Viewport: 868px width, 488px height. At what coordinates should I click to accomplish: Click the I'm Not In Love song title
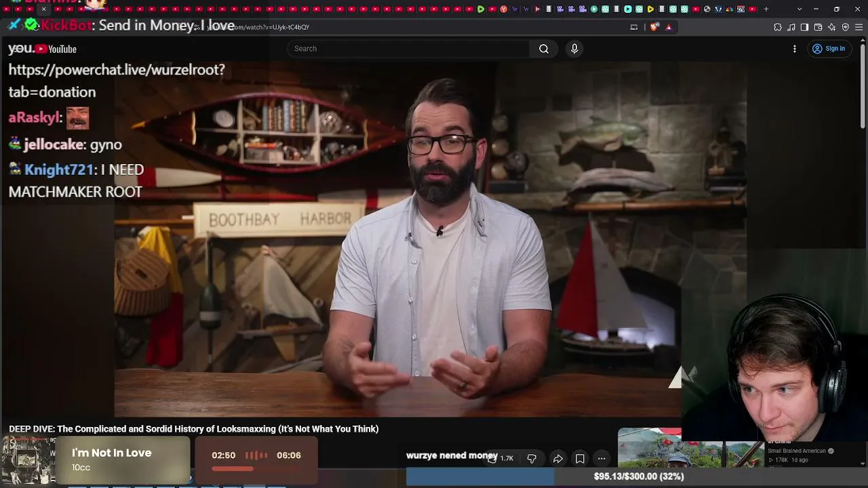pos(112,453)
